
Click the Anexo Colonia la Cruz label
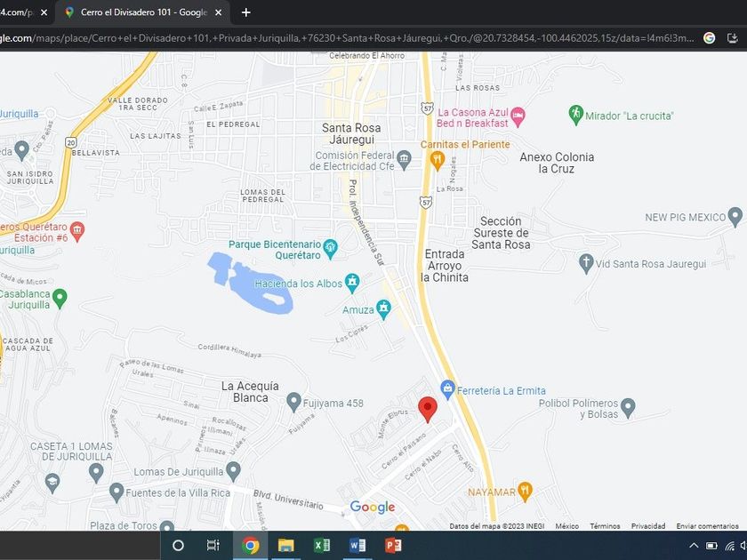coord(557,163)
